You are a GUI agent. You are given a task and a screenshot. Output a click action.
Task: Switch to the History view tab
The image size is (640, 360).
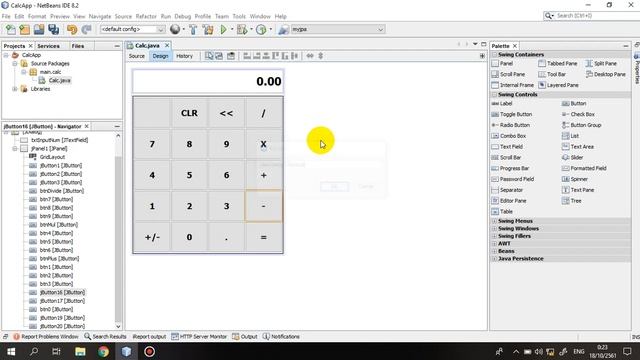click(x=184, y=56)
